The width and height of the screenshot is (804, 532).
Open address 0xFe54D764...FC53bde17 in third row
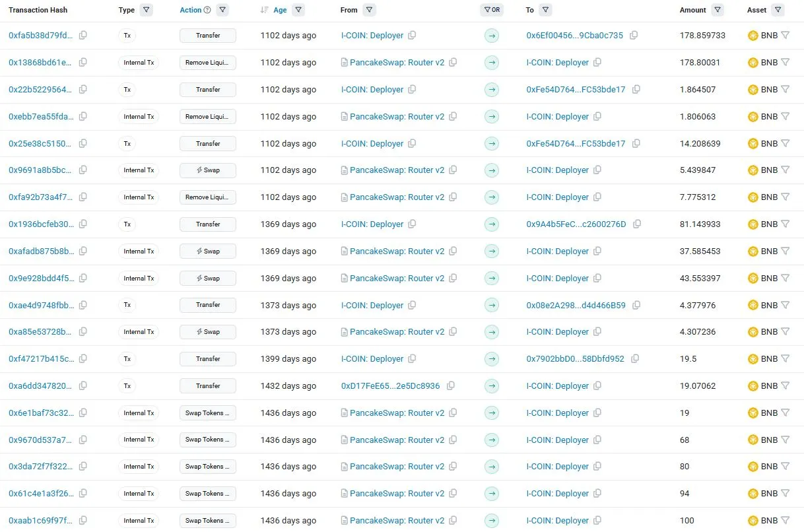(x=576, y=90)
